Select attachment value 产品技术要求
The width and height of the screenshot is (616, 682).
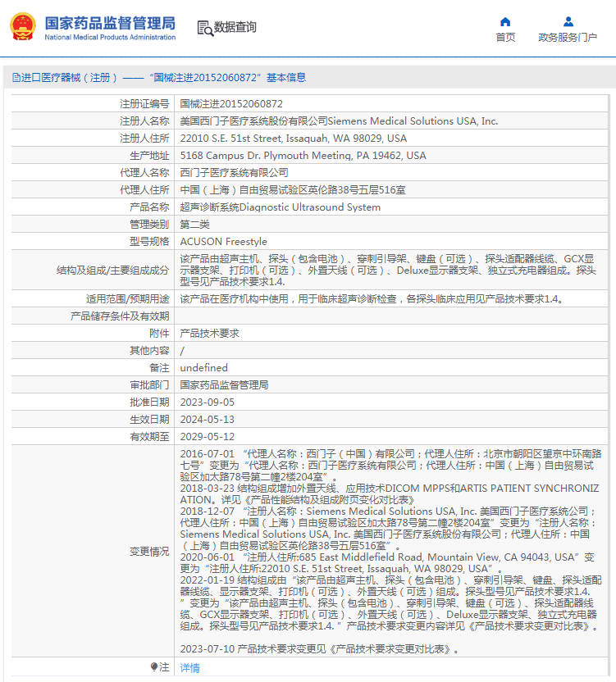pyautogui.click(x=210, y=333)
